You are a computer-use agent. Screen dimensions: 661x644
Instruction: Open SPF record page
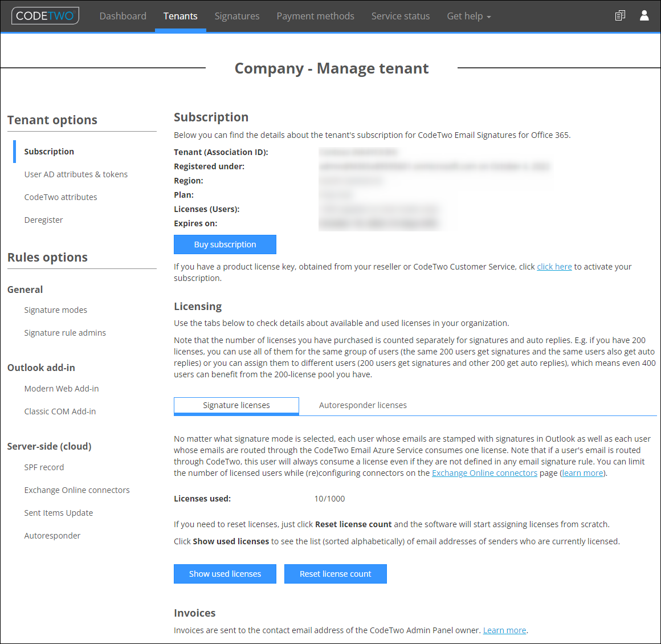(44, 467)
